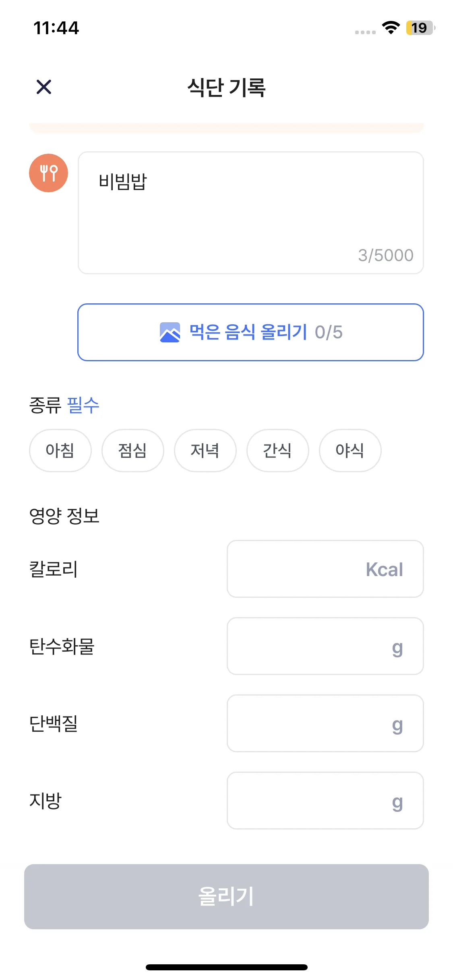Enter the 지방 grams input field
This screenshot has height=980, width=453.
pyautogui.click(x=325, y=801)
